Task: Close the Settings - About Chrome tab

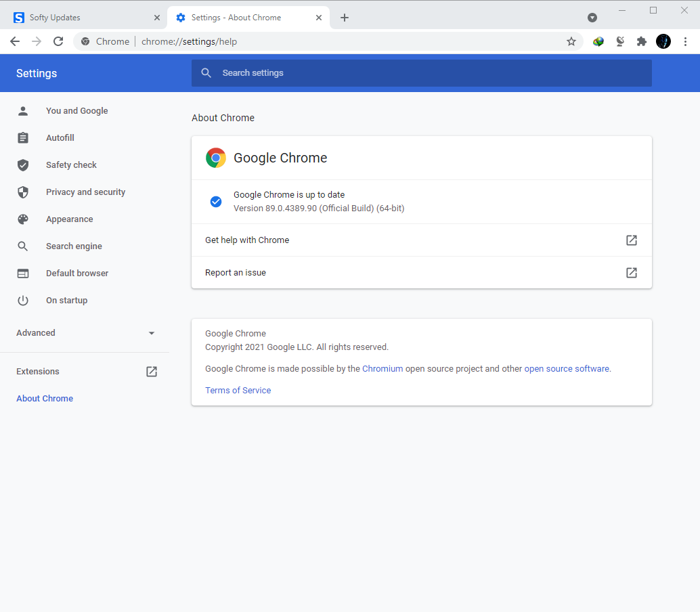Action: (x=319, y=18)
